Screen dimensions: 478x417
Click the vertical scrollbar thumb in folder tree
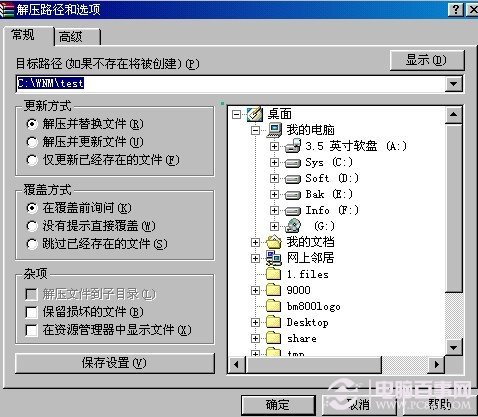[x=453, y=208]
